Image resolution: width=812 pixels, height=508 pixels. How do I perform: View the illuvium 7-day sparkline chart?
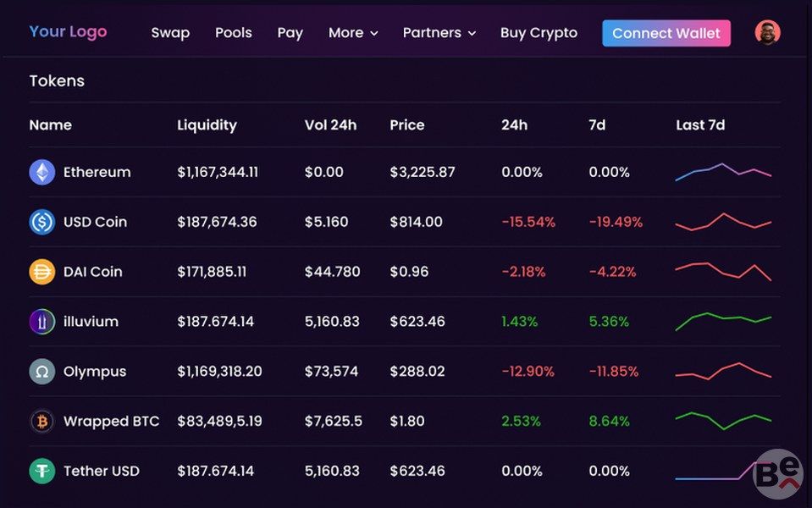723,321
